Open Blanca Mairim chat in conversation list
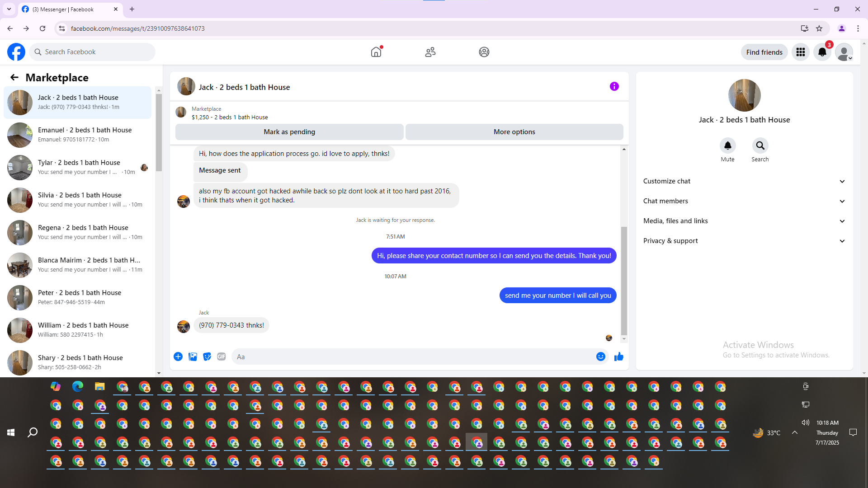The width and height of the screenshot is (868, 488). pyautogui.click(x=78, y=265)
